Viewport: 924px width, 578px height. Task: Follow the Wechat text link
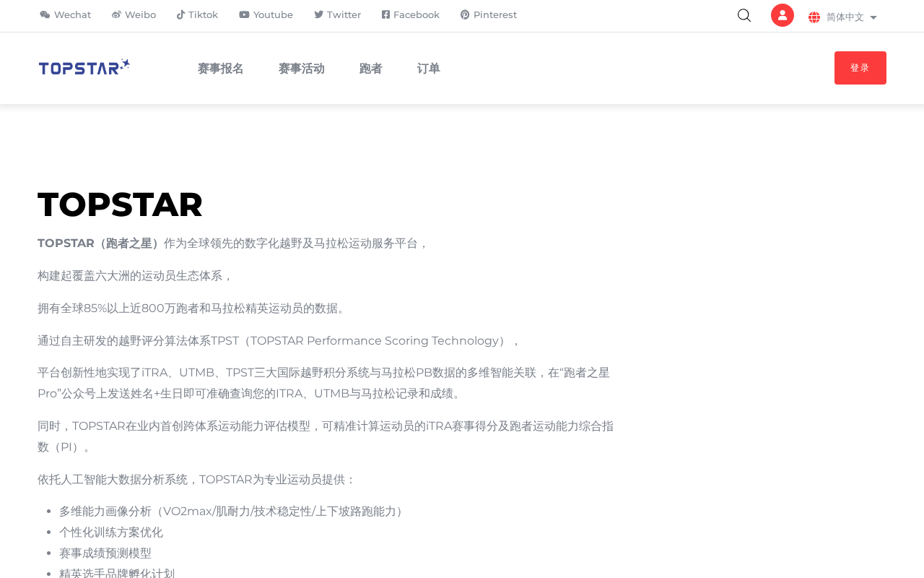click(x=73, y=15)
